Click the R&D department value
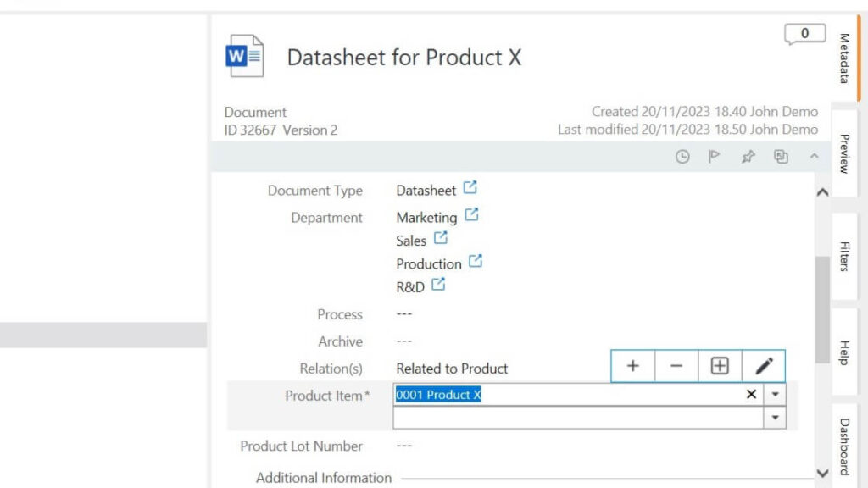 [410, 287]
